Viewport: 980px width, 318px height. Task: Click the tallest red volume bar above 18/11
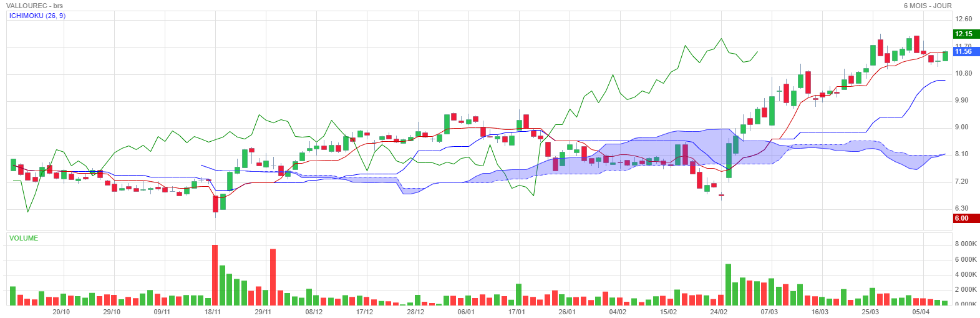pyautogui.click(x=215, y=275)
